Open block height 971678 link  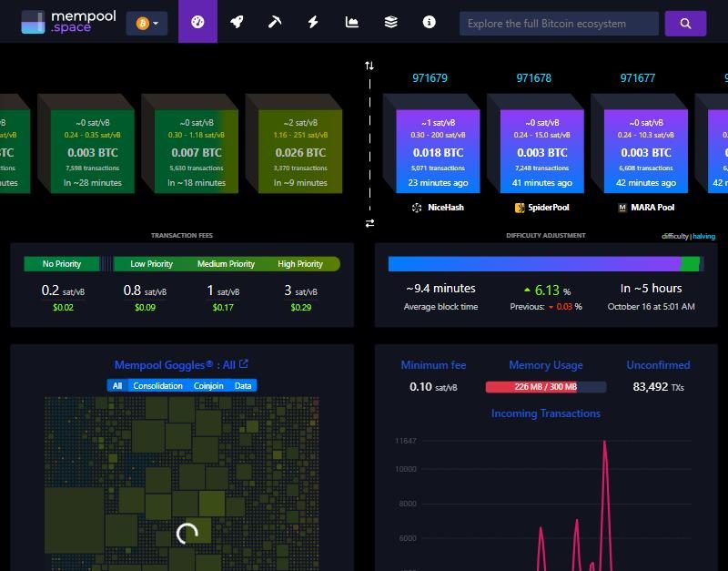(534, 78)
